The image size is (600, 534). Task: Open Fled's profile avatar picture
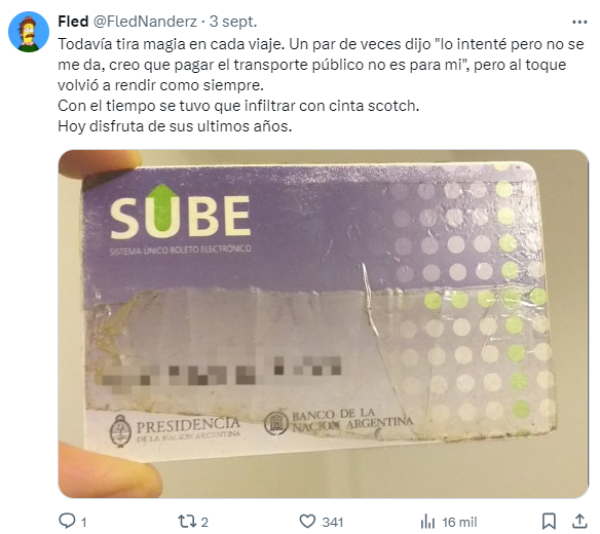click(29, 32)
